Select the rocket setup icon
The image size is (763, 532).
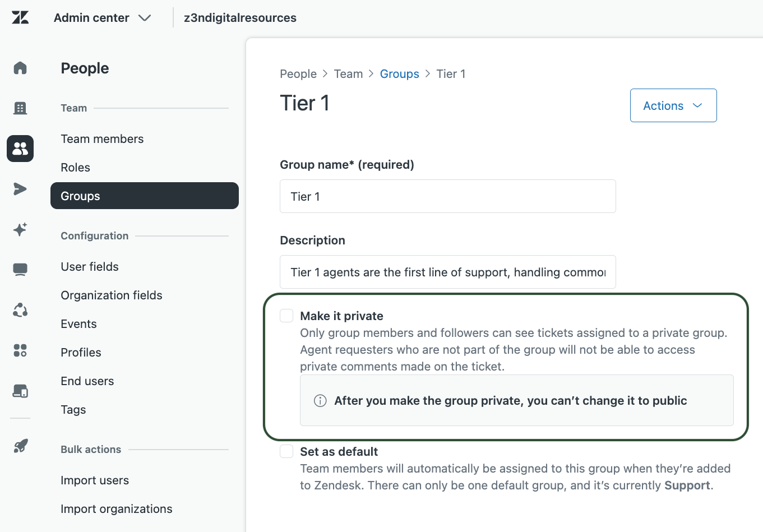coord(20,446)
